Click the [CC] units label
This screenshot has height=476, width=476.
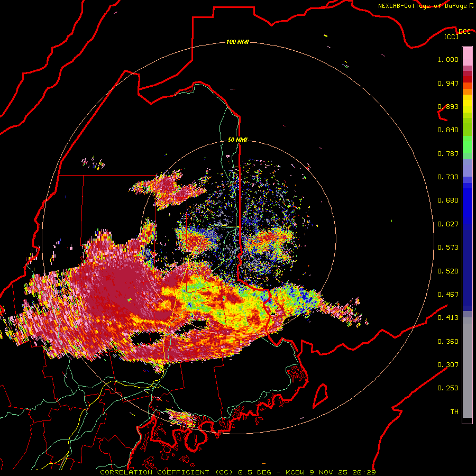pos(452,36)
